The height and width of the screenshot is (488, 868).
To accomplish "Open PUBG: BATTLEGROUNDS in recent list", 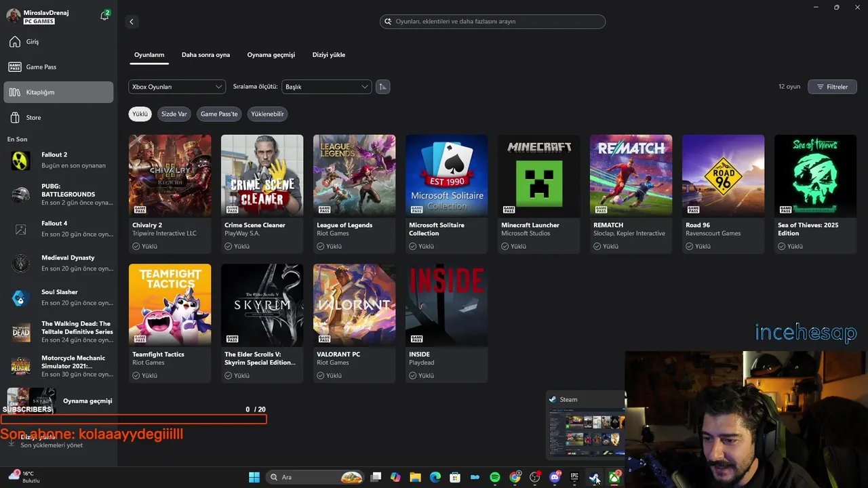I will pos(58,195).
